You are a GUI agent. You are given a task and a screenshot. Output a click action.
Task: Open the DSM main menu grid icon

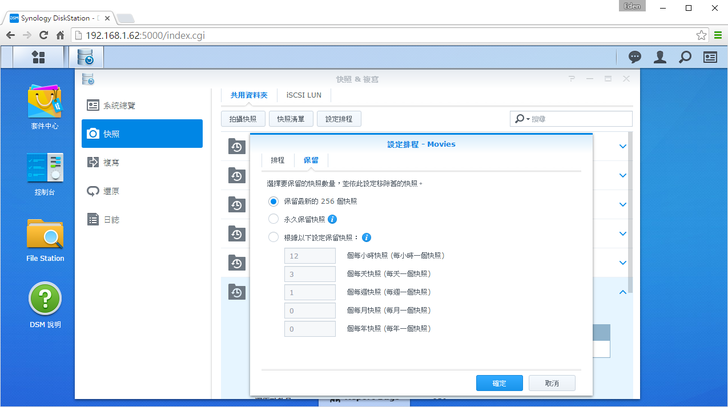tap(38, 57)
